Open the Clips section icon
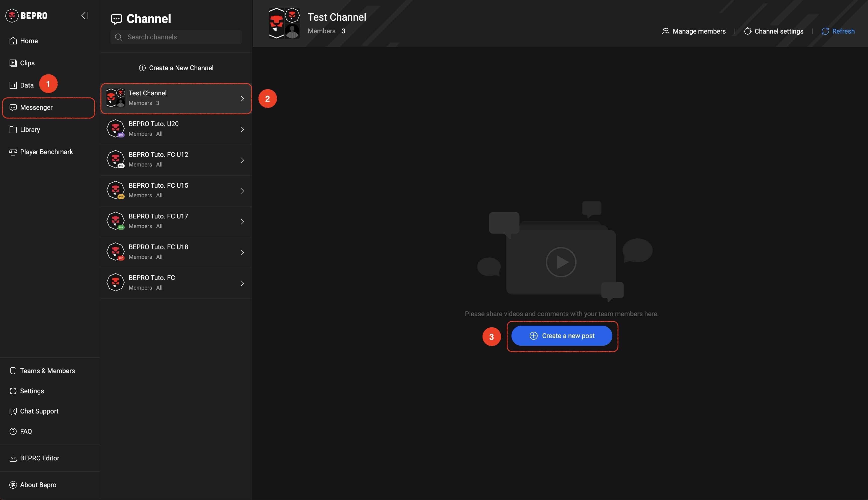 pos(13,63)
